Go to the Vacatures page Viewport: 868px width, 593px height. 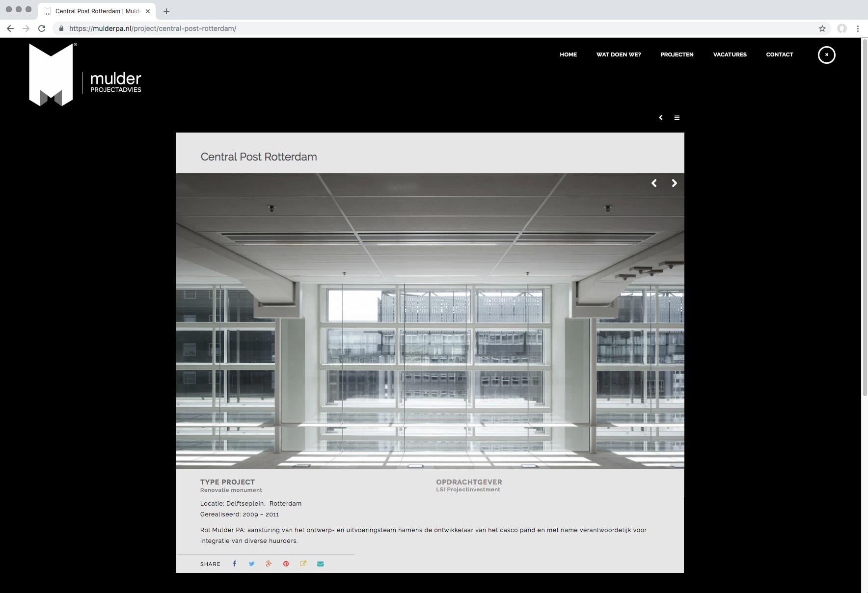coord(730,54)
